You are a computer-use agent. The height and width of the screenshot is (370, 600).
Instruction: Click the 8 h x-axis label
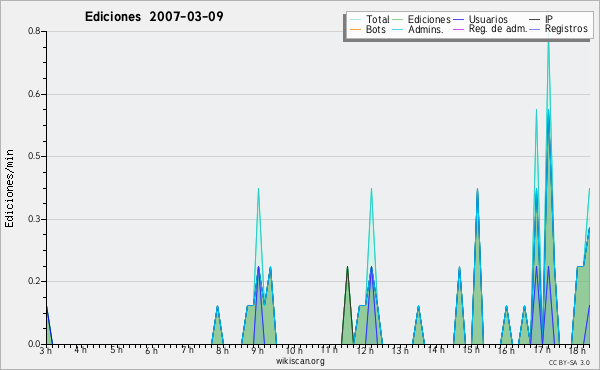point(222,350)
